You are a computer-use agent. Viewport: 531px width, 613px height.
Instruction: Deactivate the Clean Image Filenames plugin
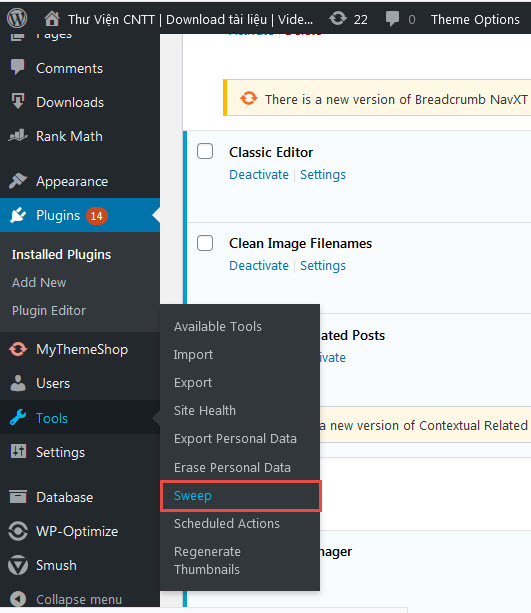click(259, 265)
